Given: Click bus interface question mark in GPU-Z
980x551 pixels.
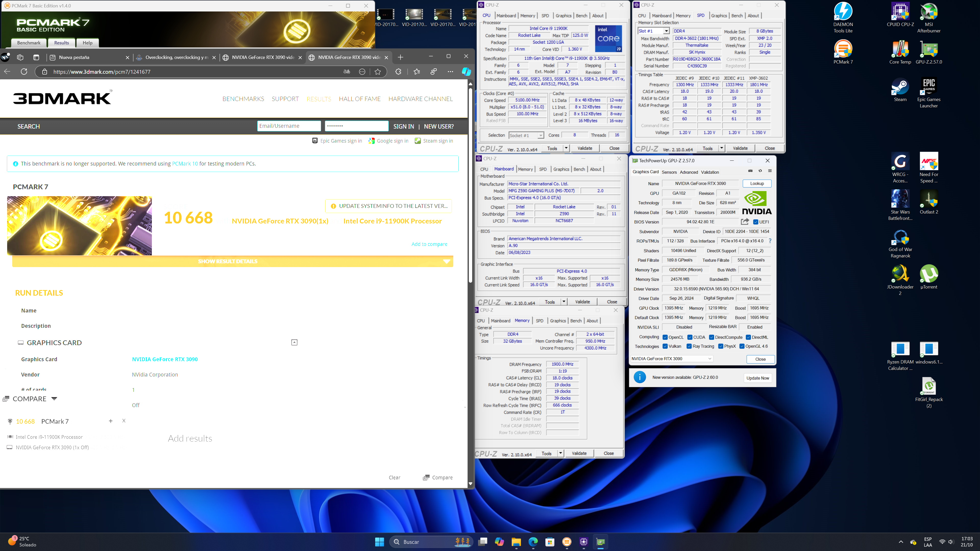Looking at the screenshot, I should click(x=770, y=241).
